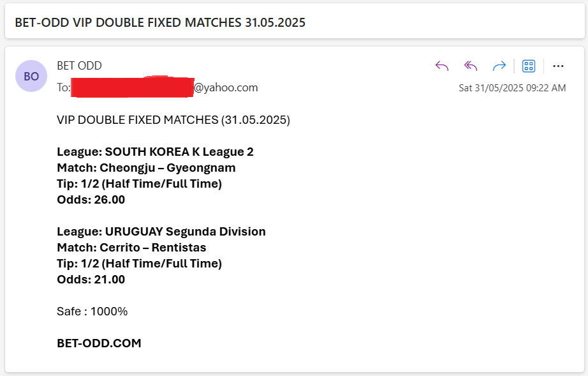The width and height of the screenshot is (588, 376).
Task: Click the Reply arrow icon
Action: [x=442, y=66]
